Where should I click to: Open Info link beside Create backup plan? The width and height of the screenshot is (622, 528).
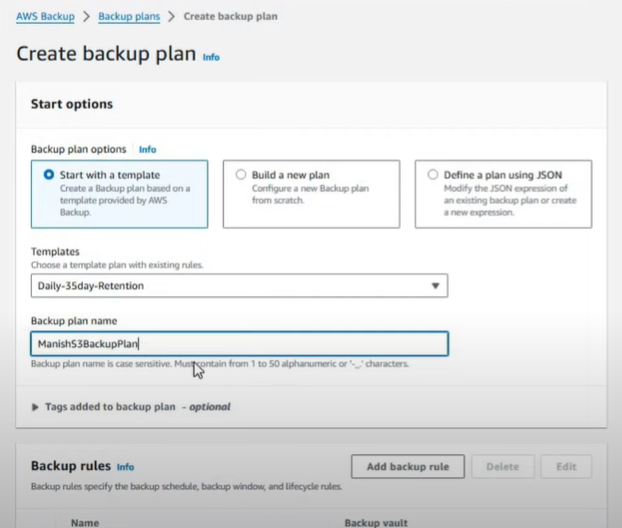[211, 58]
